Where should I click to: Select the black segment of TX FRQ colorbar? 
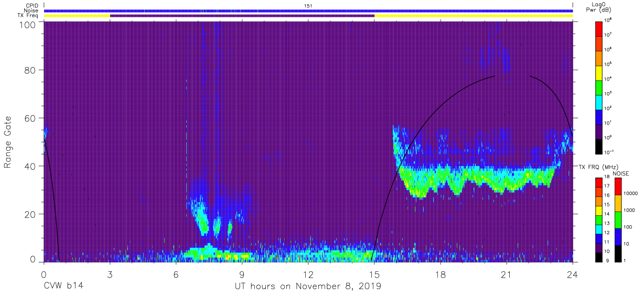click(x=598, y=257)
